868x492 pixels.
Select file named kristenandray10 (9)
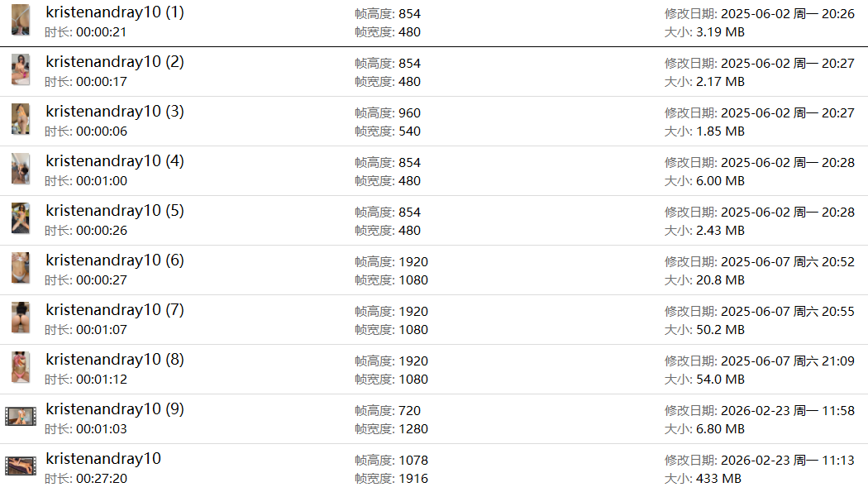[115, 409]
